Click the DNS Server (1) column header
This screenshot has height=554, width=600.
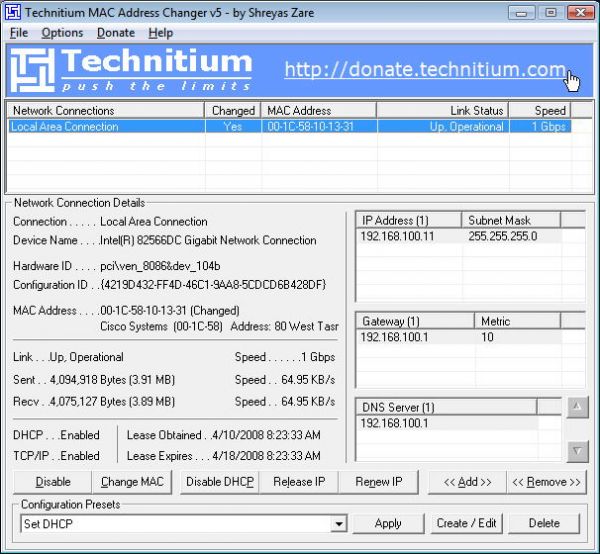coord(446,407)
